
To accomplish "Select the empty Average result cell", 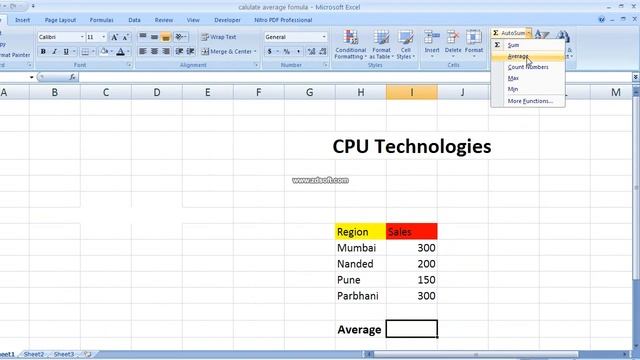I will (411, 329).
